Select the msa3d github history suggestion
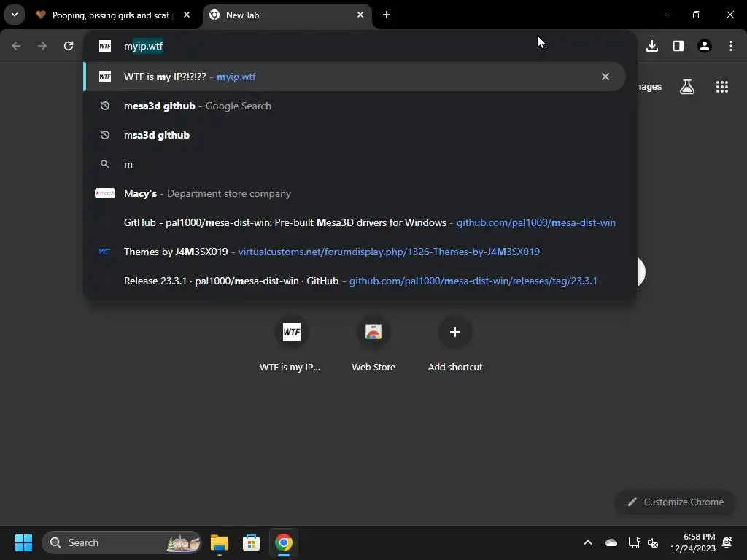This screenshot has height=560, width=747. tap(355, 135)
